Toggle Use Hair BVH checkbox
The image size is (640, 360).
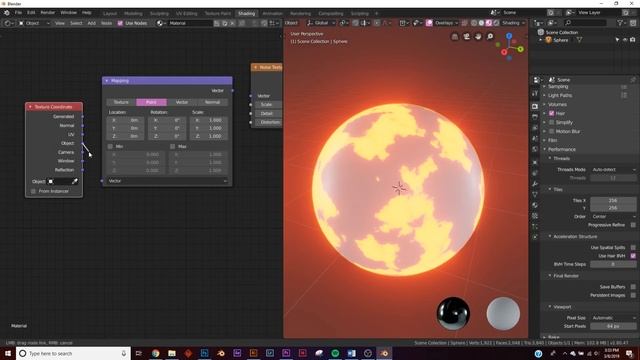[x=633, y=256]
